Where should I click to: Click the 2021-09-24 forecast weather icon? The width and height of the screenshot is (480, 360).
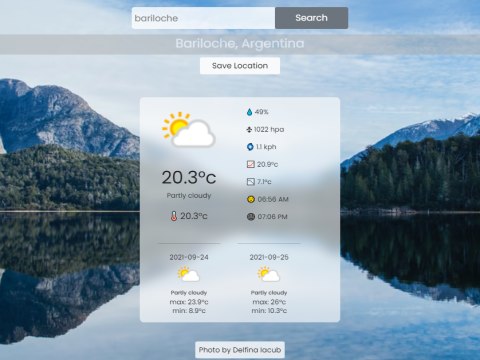point(188,274)
